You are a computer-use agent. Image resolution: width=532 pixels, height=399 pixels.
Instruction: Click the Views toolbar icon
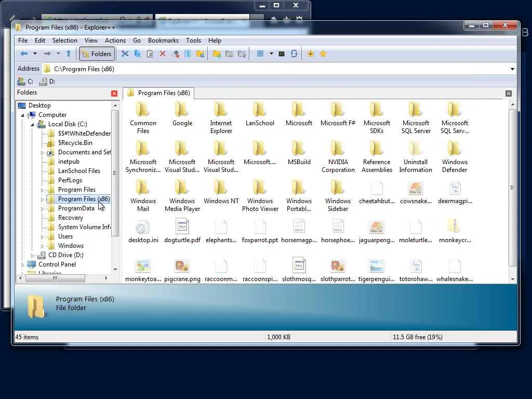[x=260, y=54]
